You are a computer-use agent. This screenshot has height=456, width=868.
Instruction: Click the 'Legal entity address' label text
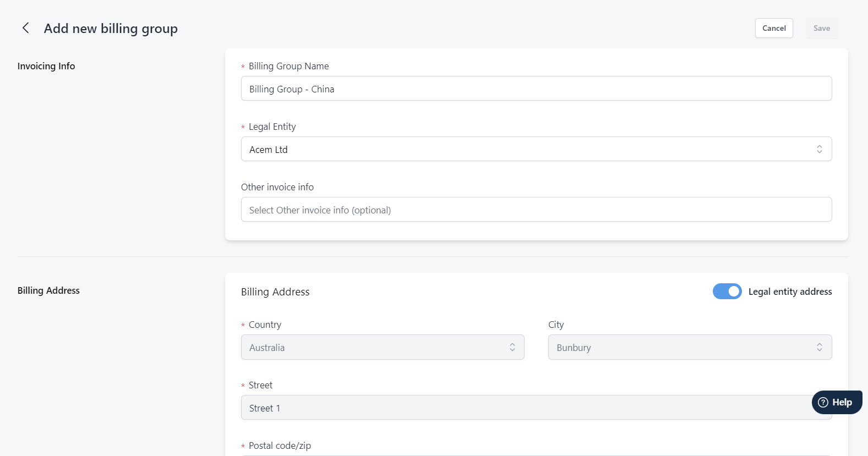(790, 292)
